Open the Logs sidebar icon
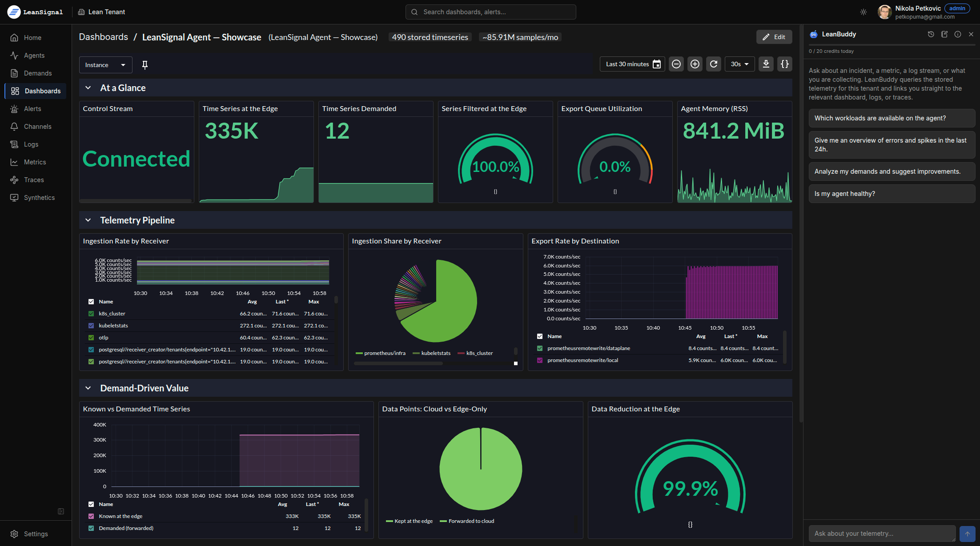The height and width of the screenshot is (546, 980). 14,144
